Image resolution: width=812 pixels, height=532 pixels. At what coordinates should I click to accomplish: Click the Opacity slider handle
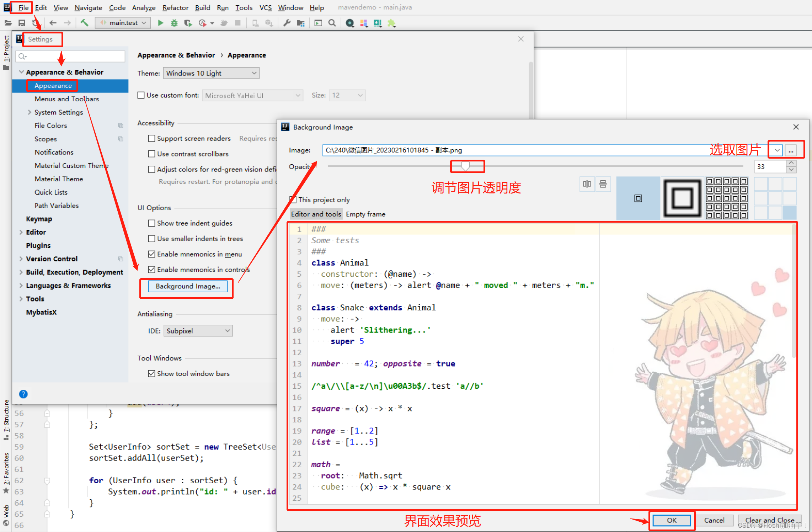(x=465, y=166)
